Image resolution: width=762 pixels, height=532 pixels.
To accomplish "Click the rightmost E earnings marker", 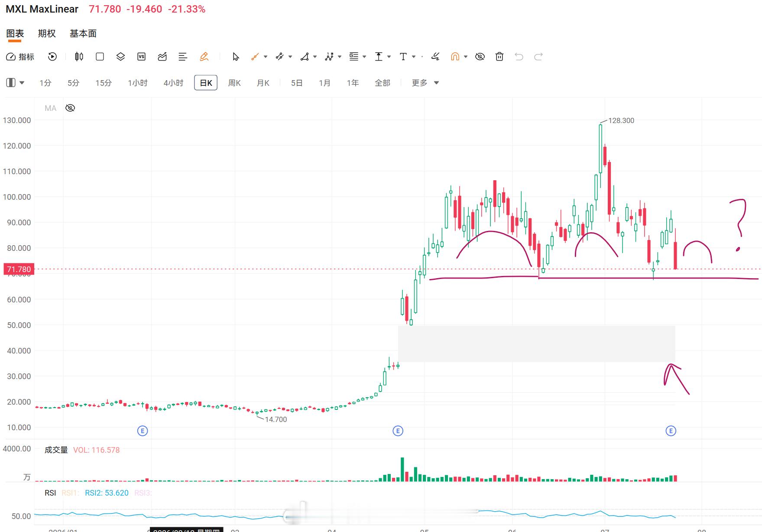I will tap(671, 431).
